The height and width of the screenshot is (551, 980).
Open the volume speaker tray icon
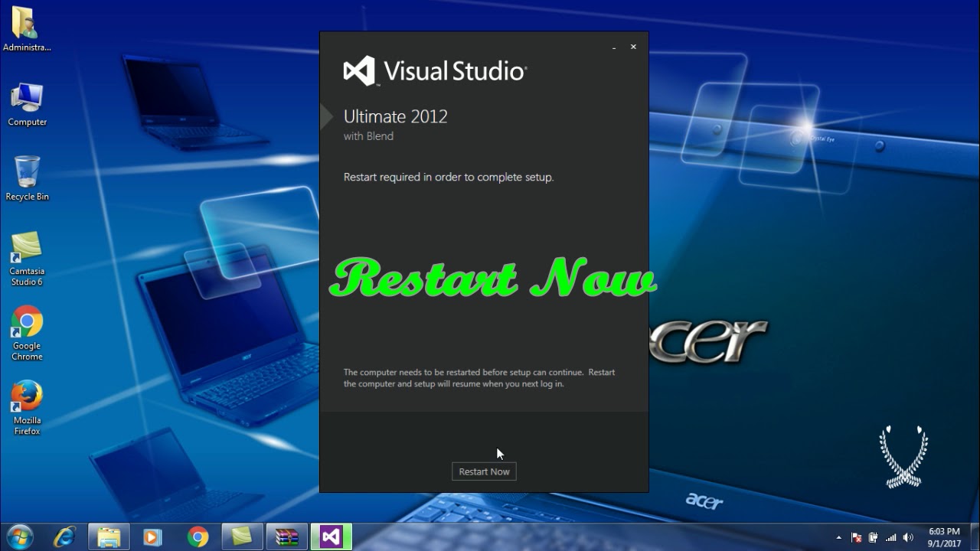pyautogui.click(x=908, y=537)
